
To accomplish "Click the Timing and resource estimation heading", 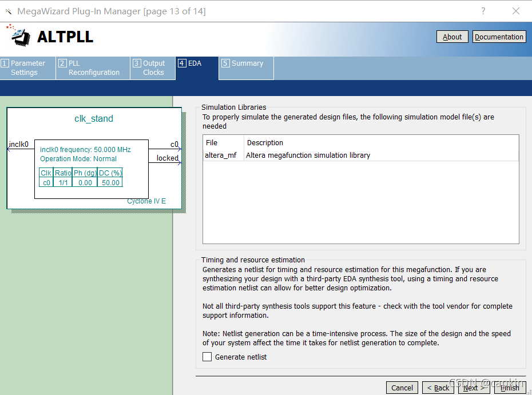I will 253,260.
